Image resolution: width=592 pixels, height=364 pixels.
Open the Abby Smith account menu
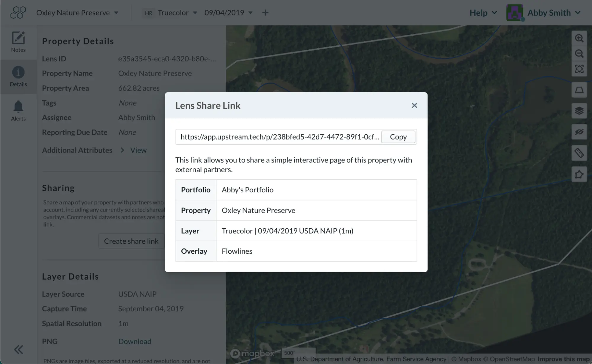pyautogui.click(x=554, y=13)
